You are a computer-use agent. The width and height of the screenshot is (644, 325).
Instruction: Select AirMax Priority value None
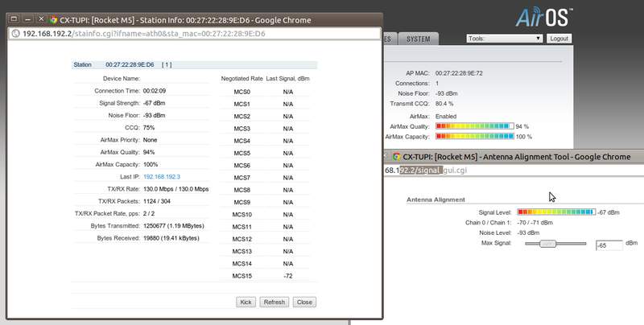[151, 140]
